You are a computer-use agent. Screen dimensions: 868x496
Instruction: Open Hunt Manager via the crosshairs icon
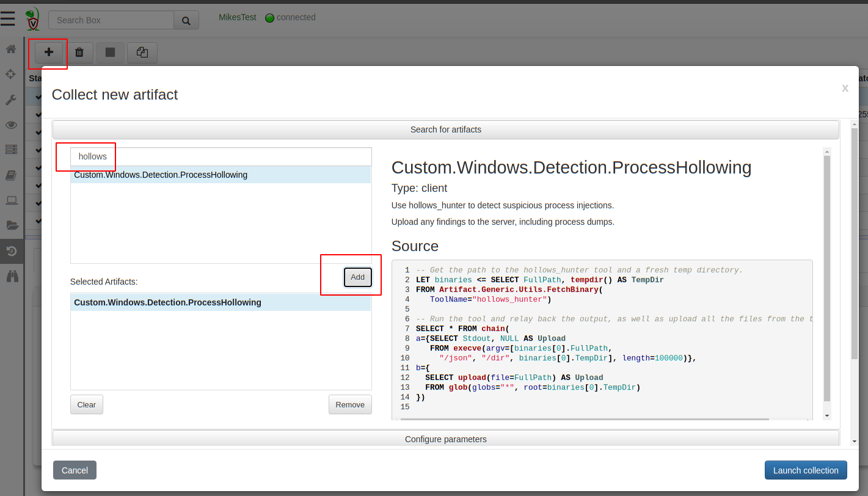coord(11,74)
